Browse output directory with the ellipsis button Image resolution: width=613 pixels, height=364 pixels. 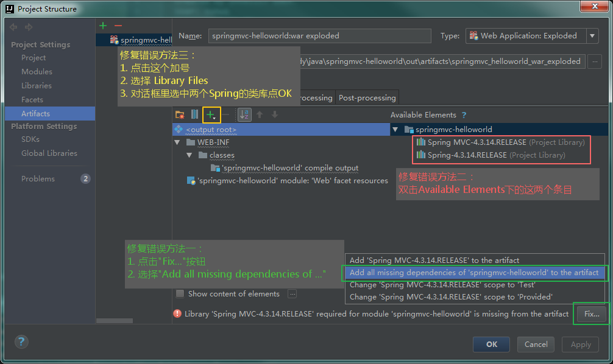coord(594,61)
